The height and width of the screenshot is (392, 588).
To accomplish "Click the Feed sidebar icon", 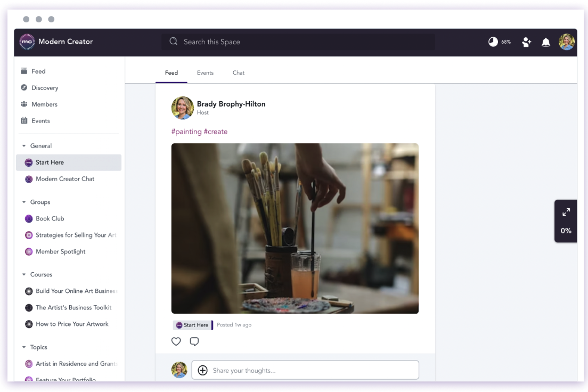I will click(x=24, y=71).
